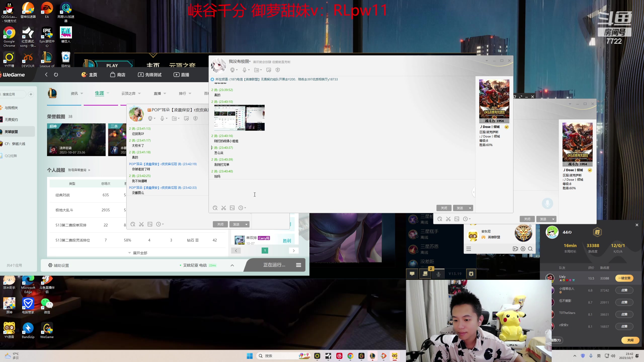Screen dimensions: 644x362
Task: Click yellow 关闭 button in match result panel
Action: coord(630,340)
